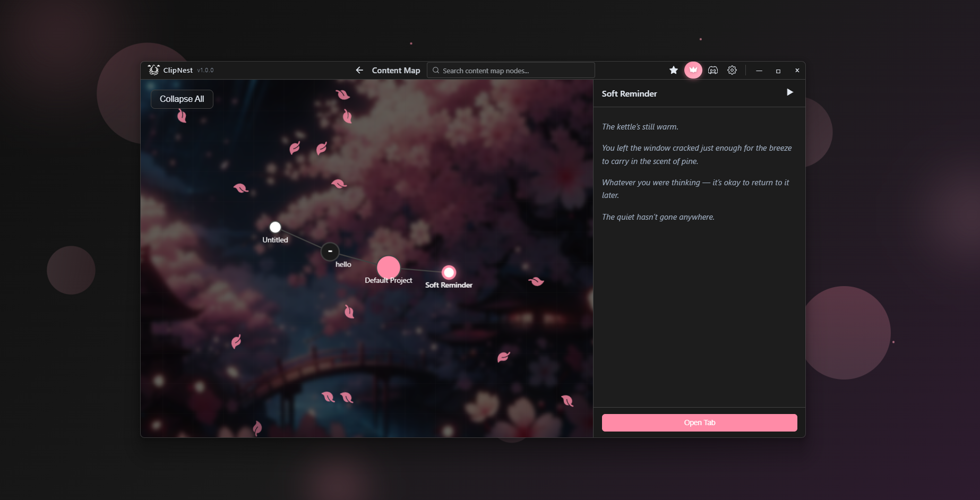Go back using the left arrow

coord(359,70)
